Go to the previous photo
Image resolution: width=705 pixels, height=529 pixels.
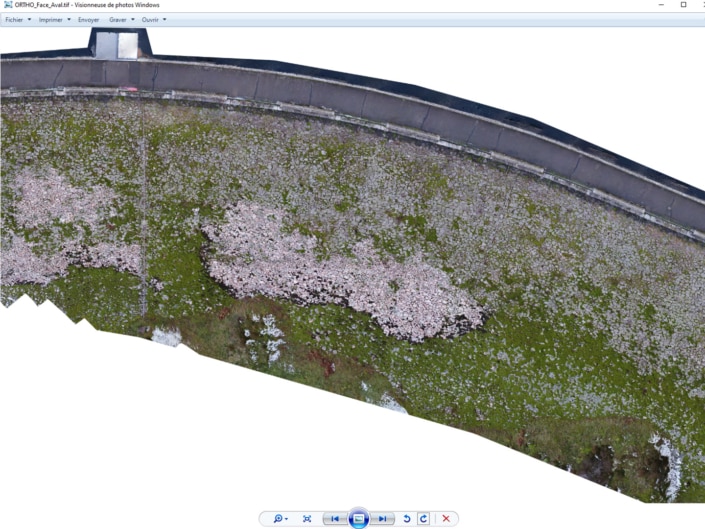[335, 519]
